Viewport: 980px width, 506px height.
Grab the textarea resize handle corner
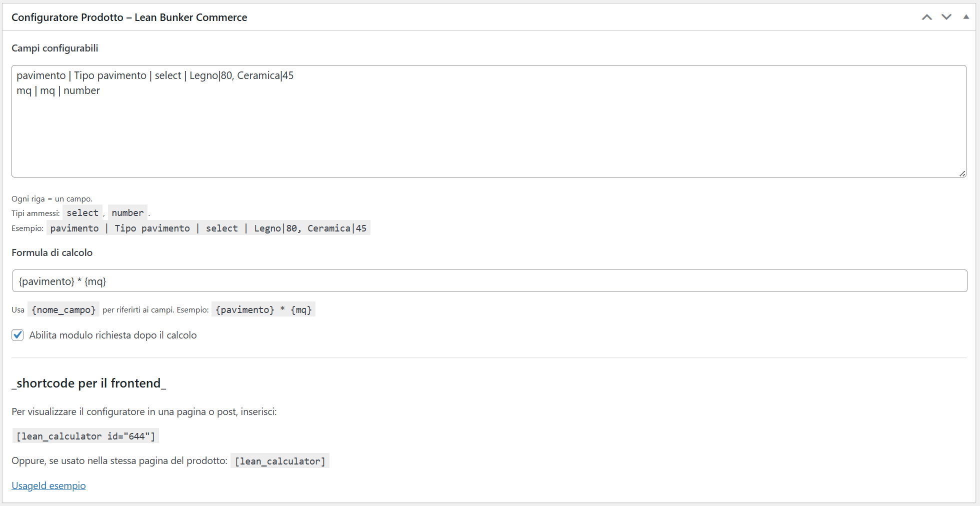(x=962, y=173)
